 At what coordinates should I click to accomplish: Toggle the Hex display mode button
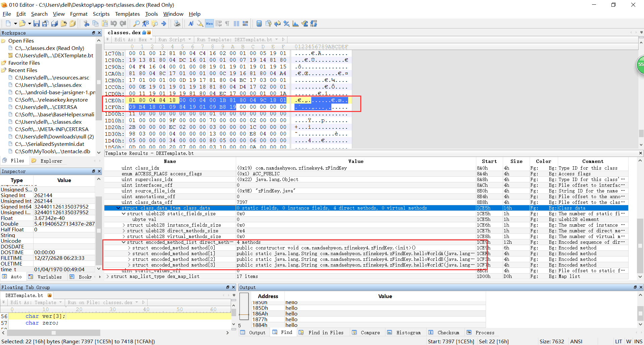pyautogui.click(x=209, y=23)
